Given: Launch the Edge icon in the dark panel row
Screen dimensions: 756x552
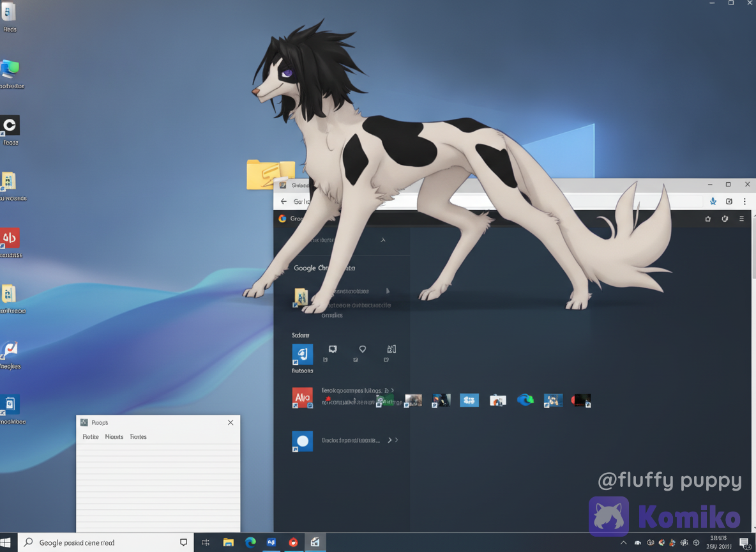Looking at the screenshot, I should coord(525,400).
